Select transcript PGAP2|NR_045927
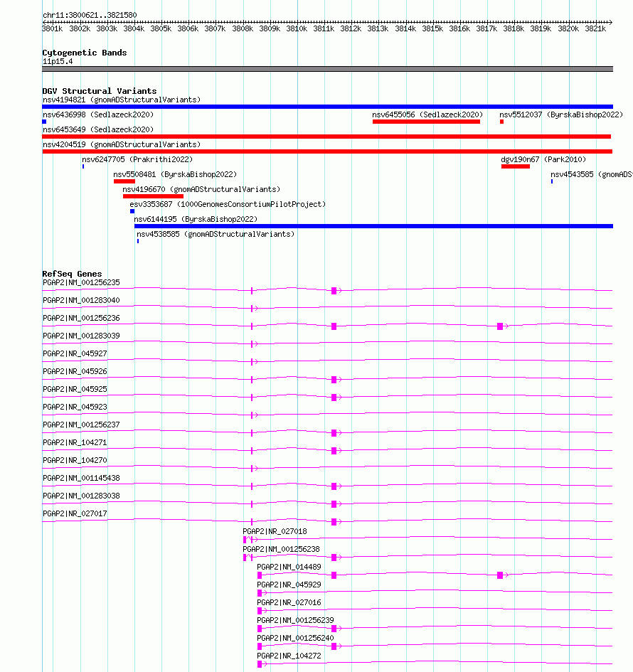 click(75, 354)
